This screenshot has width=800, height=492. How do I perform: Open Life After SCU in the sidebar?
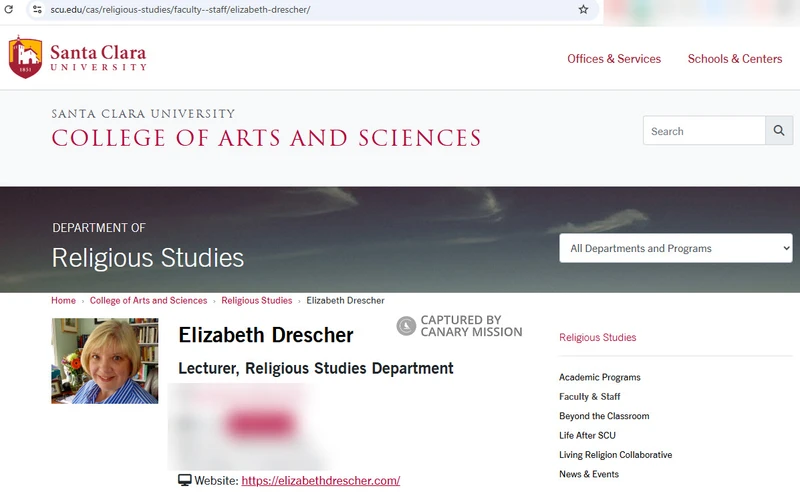(x=587, y=435)
